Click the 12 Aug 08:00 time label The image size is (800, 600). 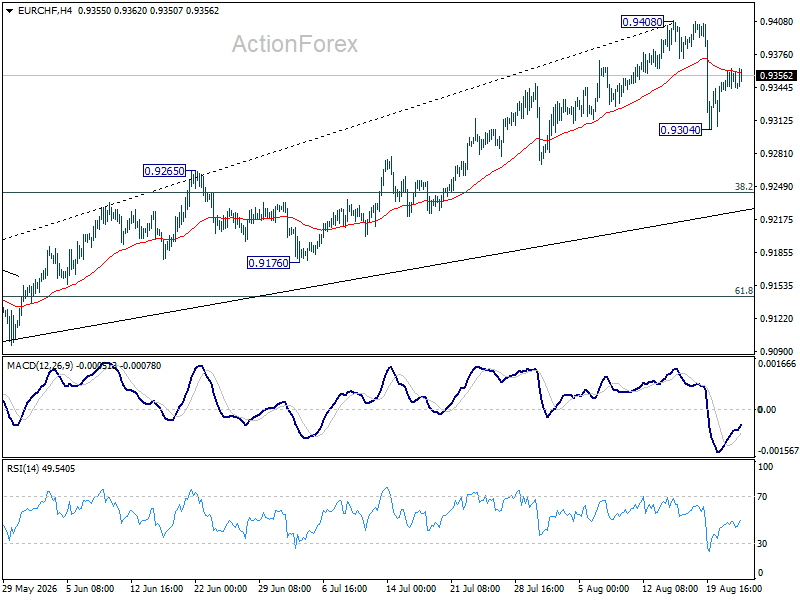click(x=670, y=589)
